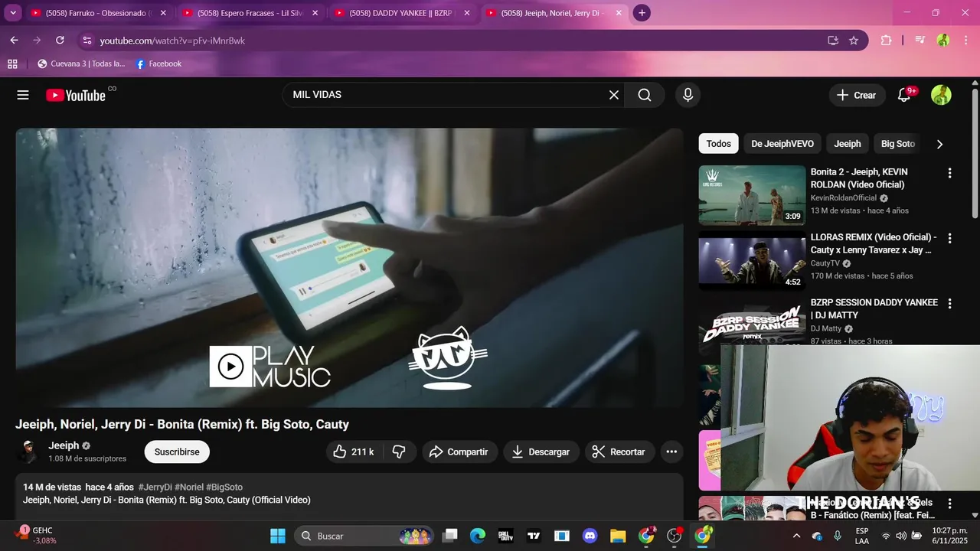The image size is (980, 551).
Task: Open the Bonita 2 video thumbnail
Action: point(752,195)
